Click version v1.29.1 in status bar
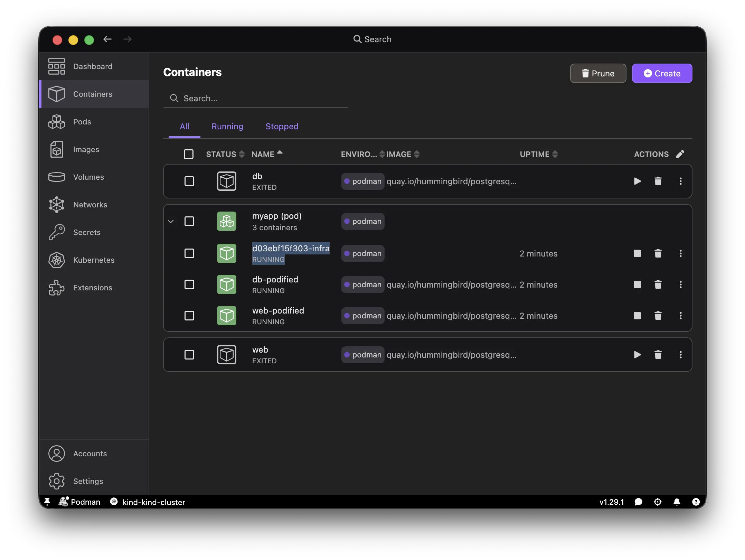The image size is (745, 560). coord(612,502)
